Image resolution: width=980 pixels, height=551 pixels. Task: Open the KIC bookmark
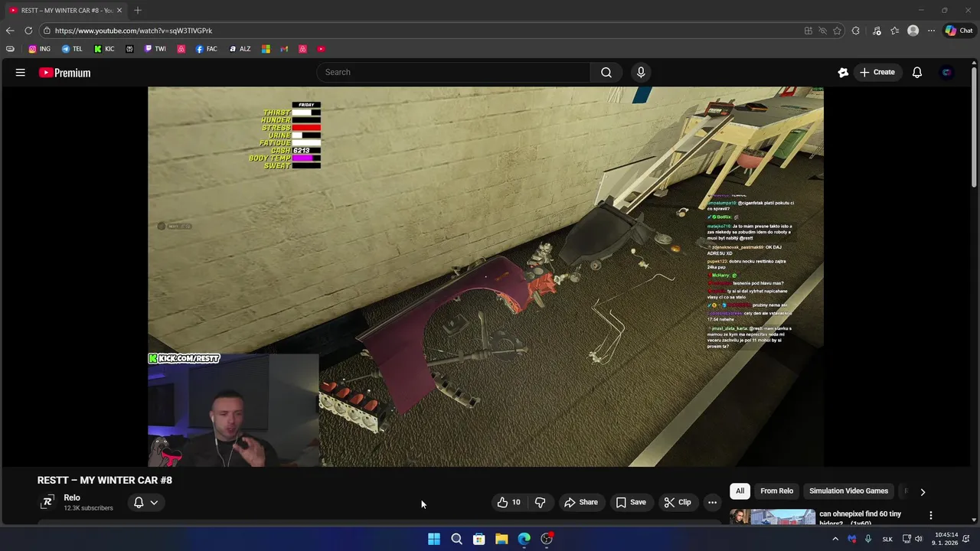tap(104, 49)
